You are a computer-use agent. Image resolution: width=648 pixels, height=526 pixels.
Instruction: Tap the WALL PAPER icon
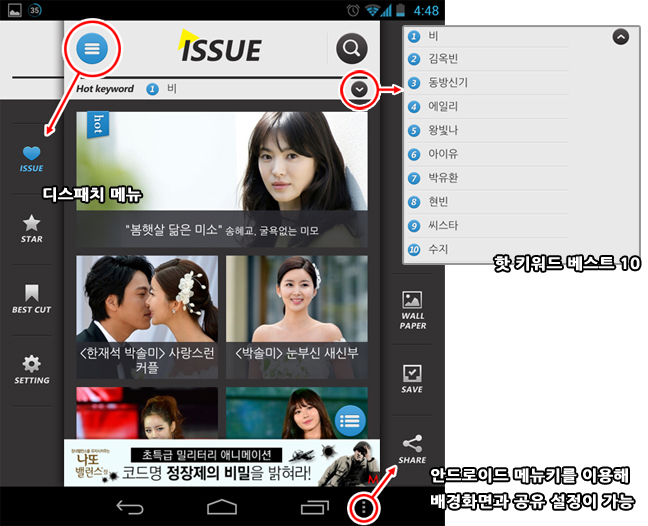pos(412,308)
